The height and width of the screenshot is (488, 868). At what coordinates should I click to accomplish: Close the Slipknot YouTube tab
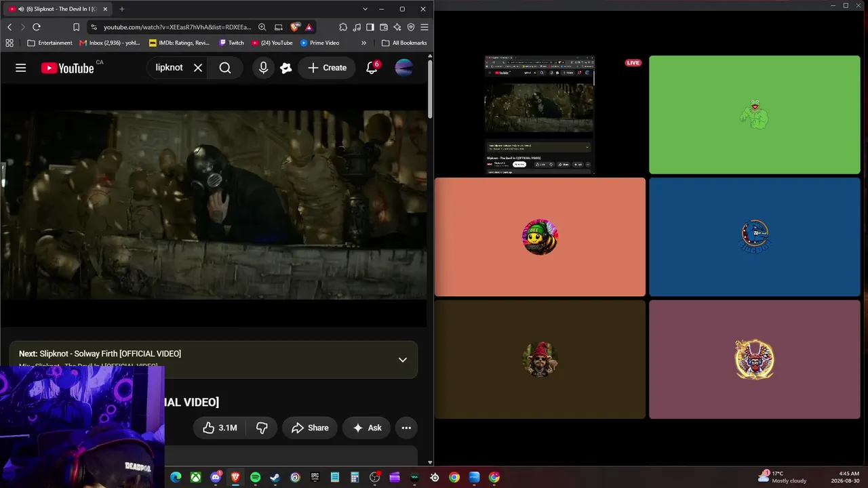(x=105, y=9)
